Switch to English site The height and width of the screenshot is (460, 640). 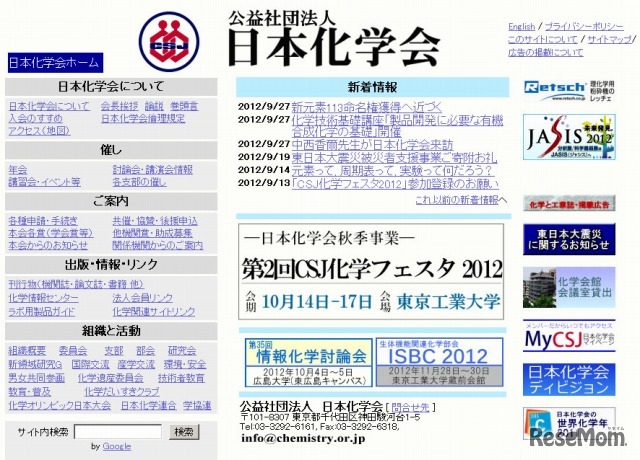[x=521, y=27]
